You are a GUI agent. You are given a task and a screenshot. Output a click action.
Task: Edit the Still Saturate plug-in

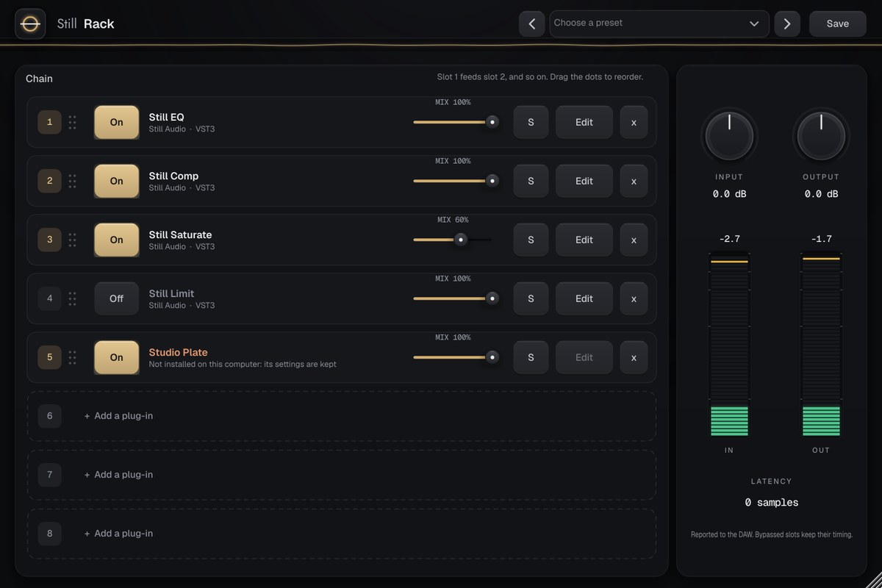(584, 240)
